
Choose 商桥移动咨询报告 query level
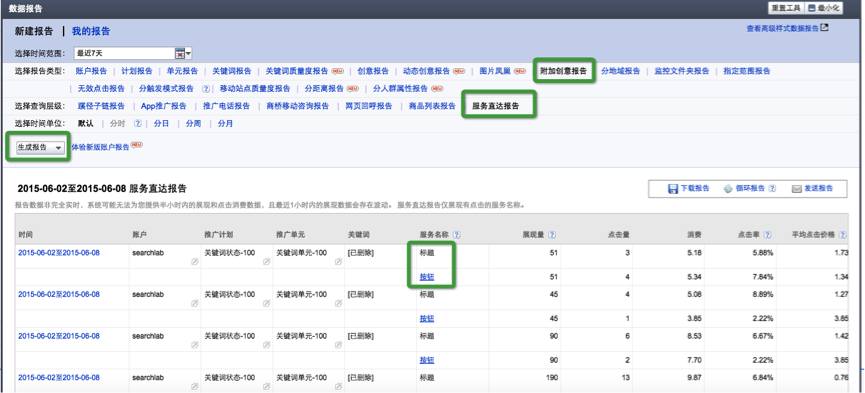297,106
